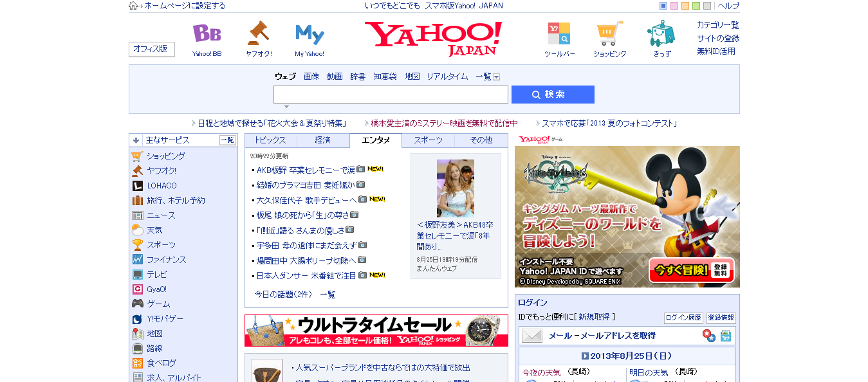Image resolution: width=868 pixels, height=382 pixels.
Task: Open 今日の話題(2件) link
Action: [x=283, y=295]
